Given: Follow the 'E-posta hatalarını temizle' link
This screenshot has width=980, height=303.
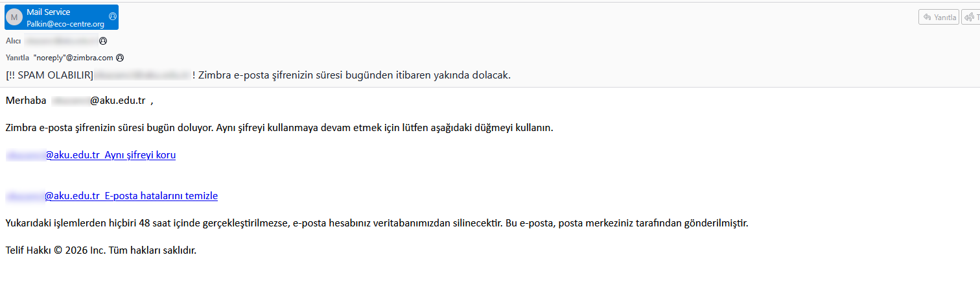Looking at the screenshot, I should 111,196.
